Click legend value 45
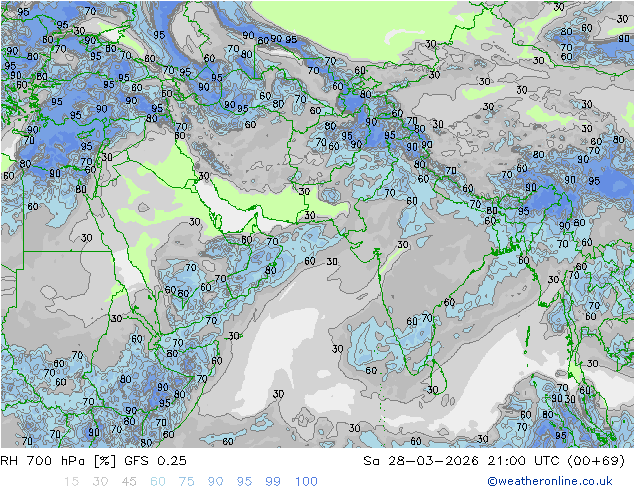Viewport: 634px width, 490px height. (x=129, y=481)
